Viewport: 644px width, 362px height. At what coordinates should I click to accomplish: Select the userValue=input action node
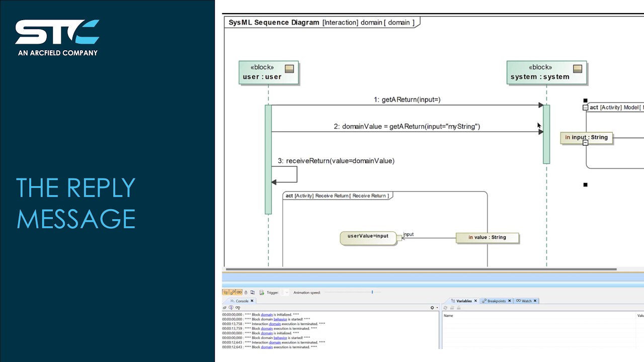pyautogui.click(x=368, y=238)
